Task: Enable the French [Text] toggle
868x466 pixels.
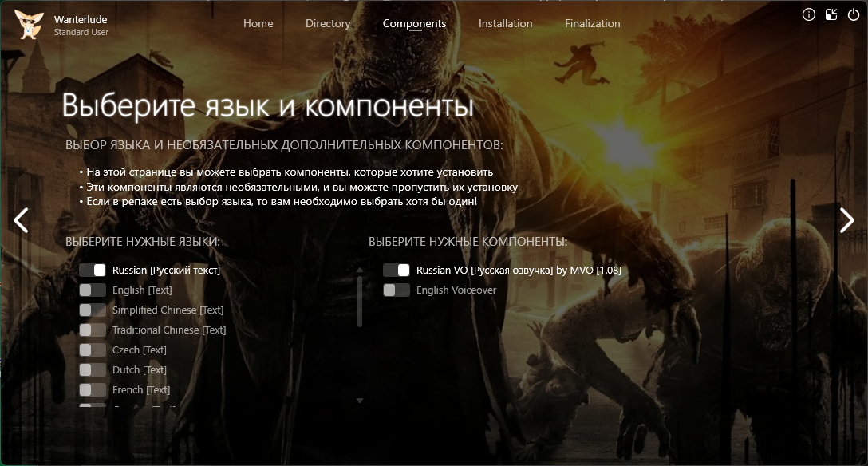Action: point(93,389)
